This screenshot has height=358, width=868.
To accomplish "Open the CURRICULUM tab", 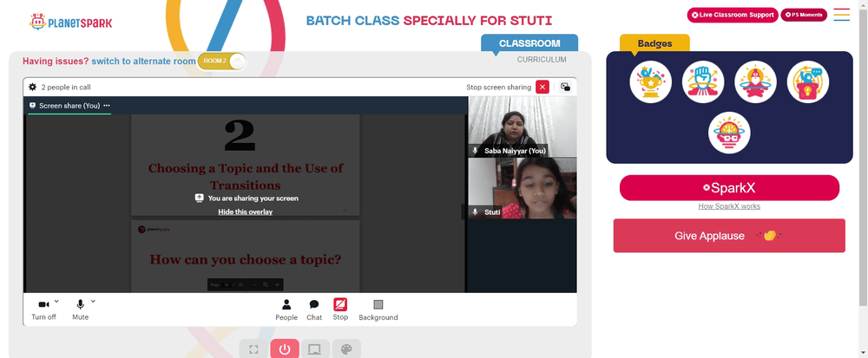I will point(542,60).
